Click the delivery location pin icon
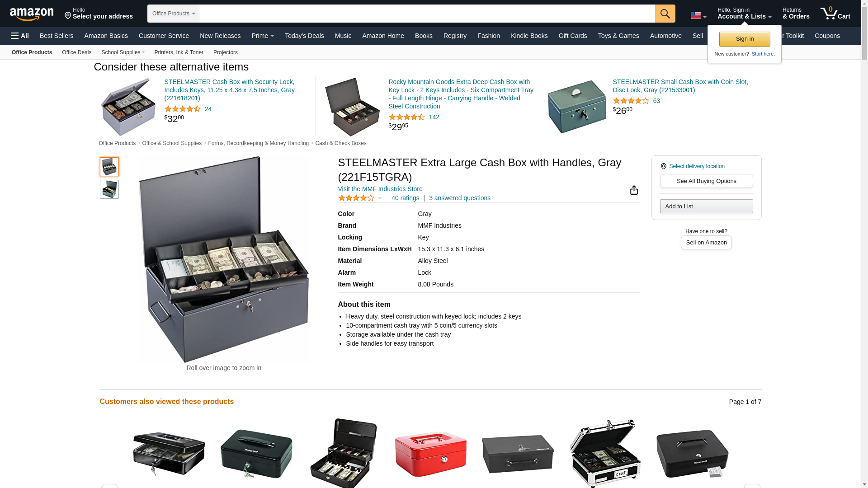 coord(664,166)
